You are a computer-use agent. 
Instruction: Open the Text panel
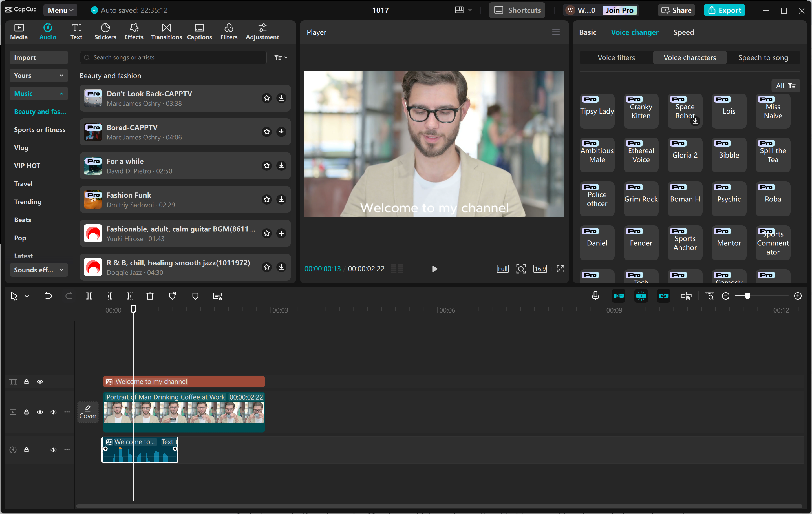[x=76, y=32]
